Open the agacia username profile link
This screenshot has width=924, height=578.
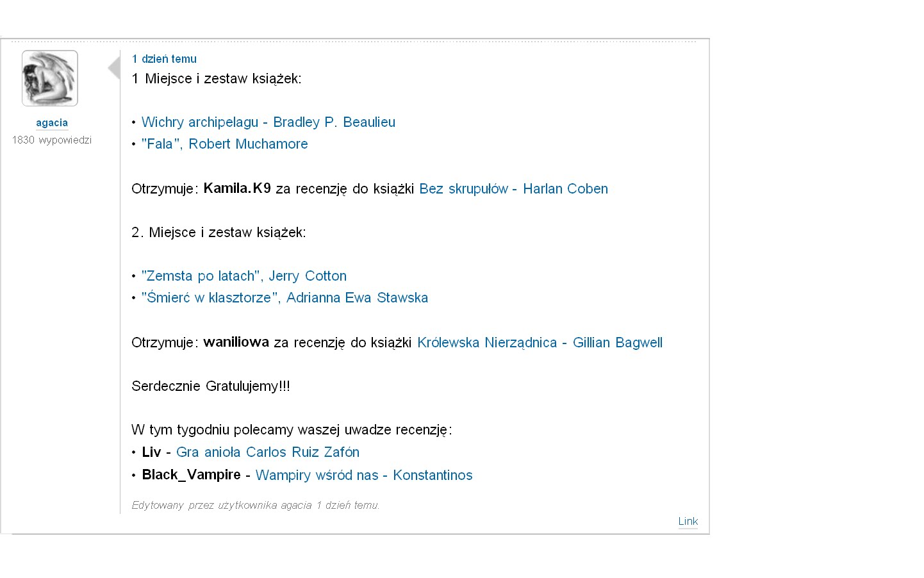click(x=52, y=122)
